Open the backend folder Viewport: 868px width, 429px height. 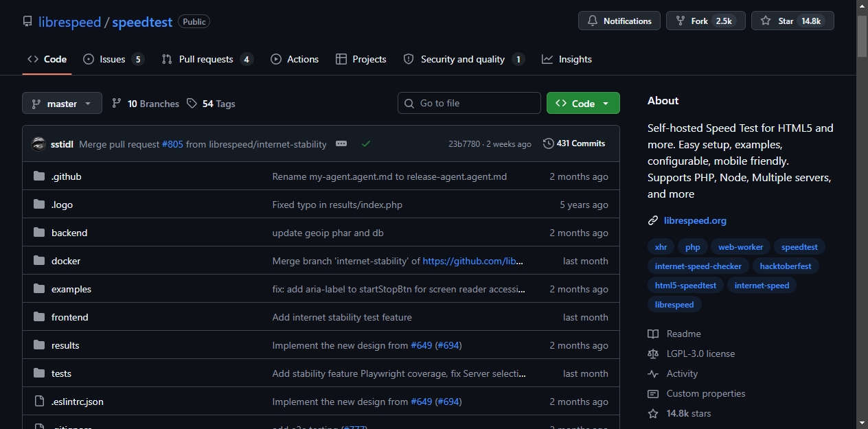point(69,233)
